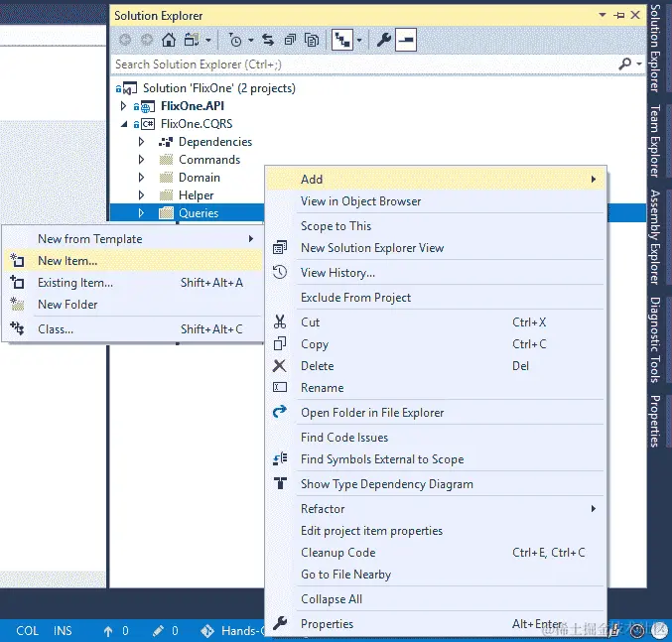Click the Switch Views icon in Solution Explorer toolbar
This screenshot has height=642, width=672.
click(192, 40)
